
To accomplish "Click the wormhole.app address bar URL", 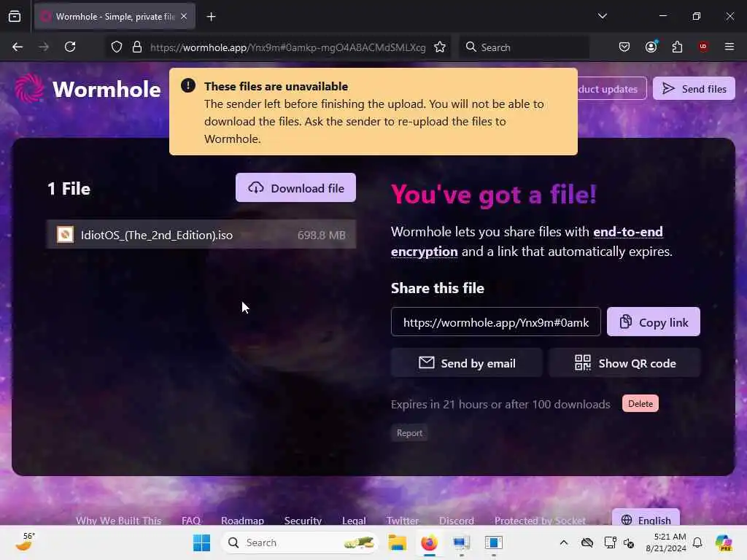I will (x=287, y=47).
